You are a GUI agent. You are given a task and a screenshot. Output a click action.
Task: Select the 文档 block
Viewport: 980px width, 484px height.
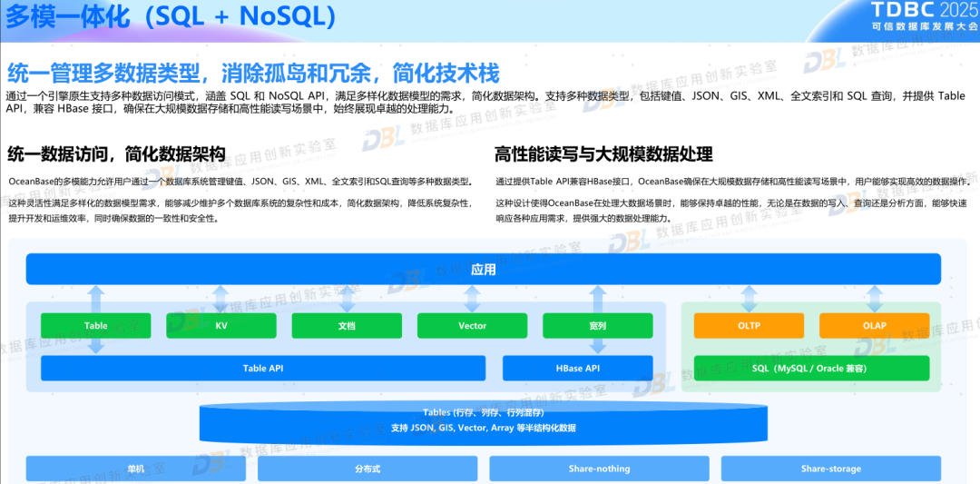coord(347,326)
